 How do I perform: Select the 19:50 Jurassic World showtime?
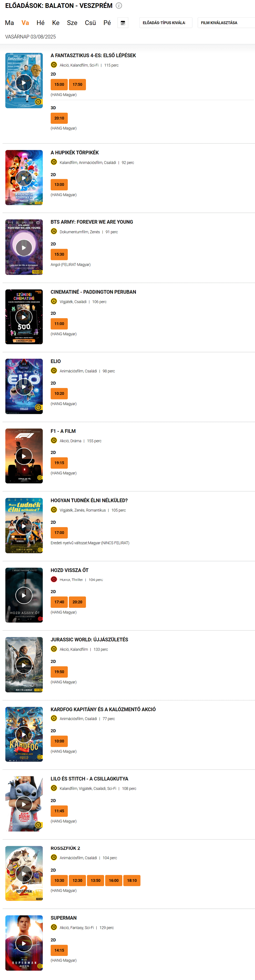click(59, 672)
